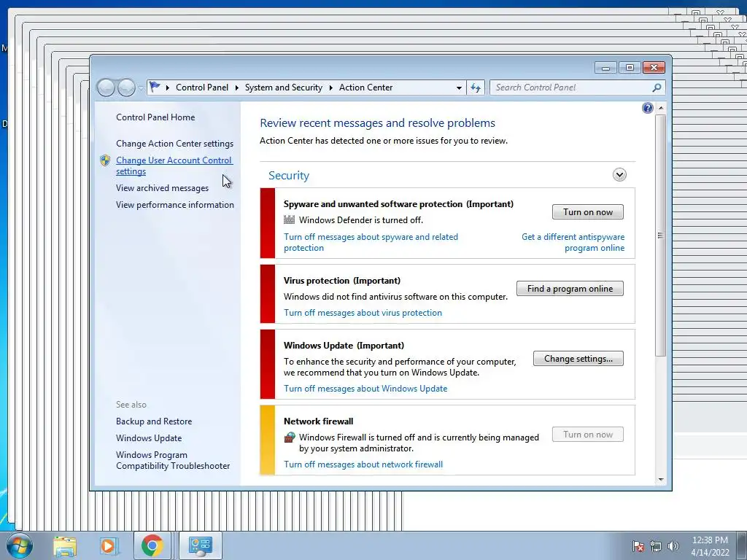Launch Windows Media Player from taskbar
This screenshot has height=560, width=747.
tap(108, 545)
